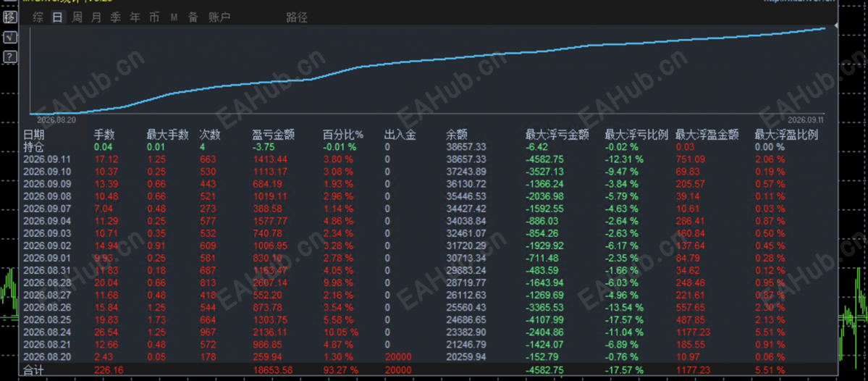This screenshot has height=381, width=868.
Task: Switch to the 周 weekly tab
Action: coord(77,17)
